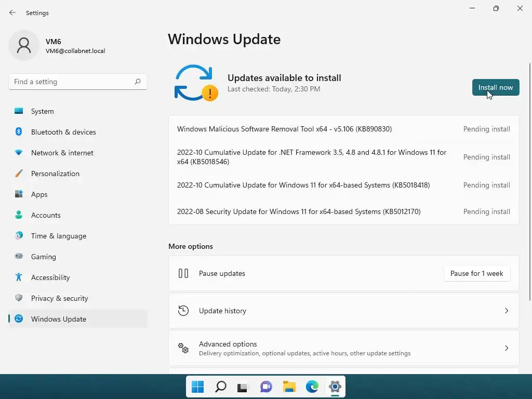Restore down the Settings window
Screen dimensions: 532x399
click(x=496, y=8)
